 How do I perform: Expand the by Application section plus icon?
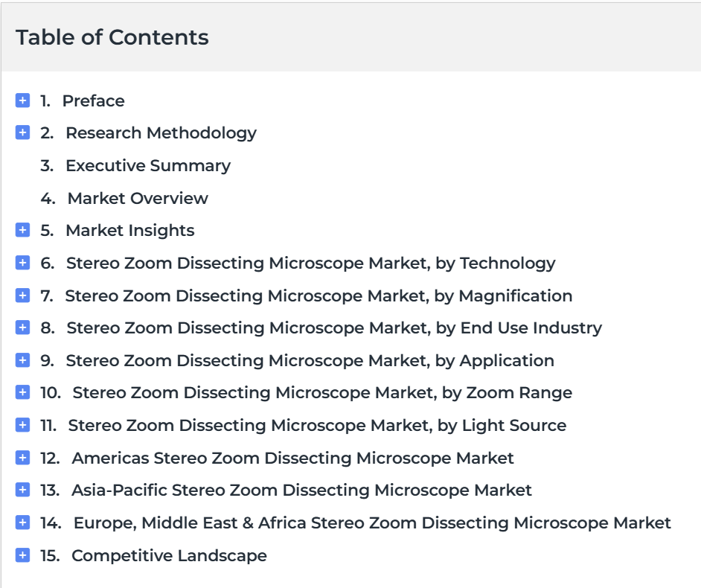click(22, 360)
